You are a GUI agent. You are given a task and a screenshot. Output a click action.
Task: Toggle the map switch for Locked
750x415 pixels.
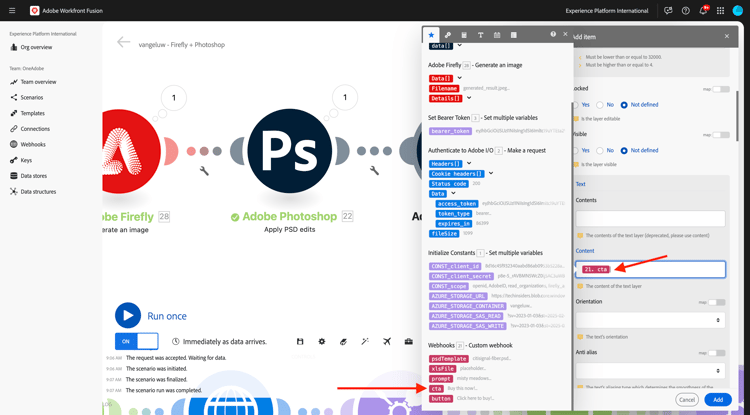click(x=720, y=89)
